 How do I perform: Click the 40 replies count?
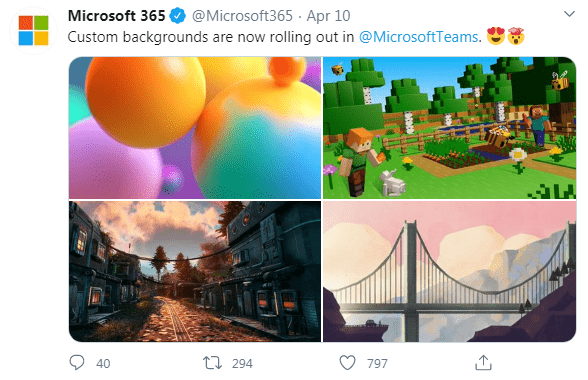(x=103, y=363)
